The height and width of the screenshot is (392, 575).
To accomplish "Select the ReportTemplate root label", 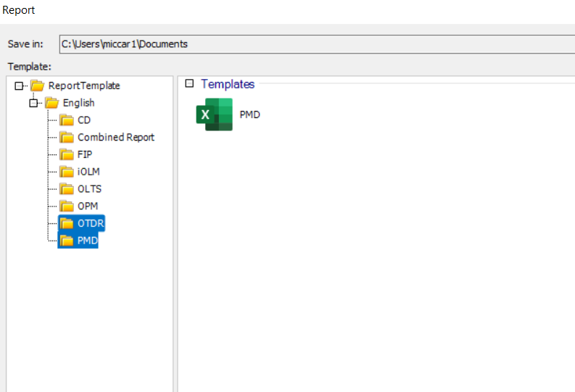I will [84, 86].
